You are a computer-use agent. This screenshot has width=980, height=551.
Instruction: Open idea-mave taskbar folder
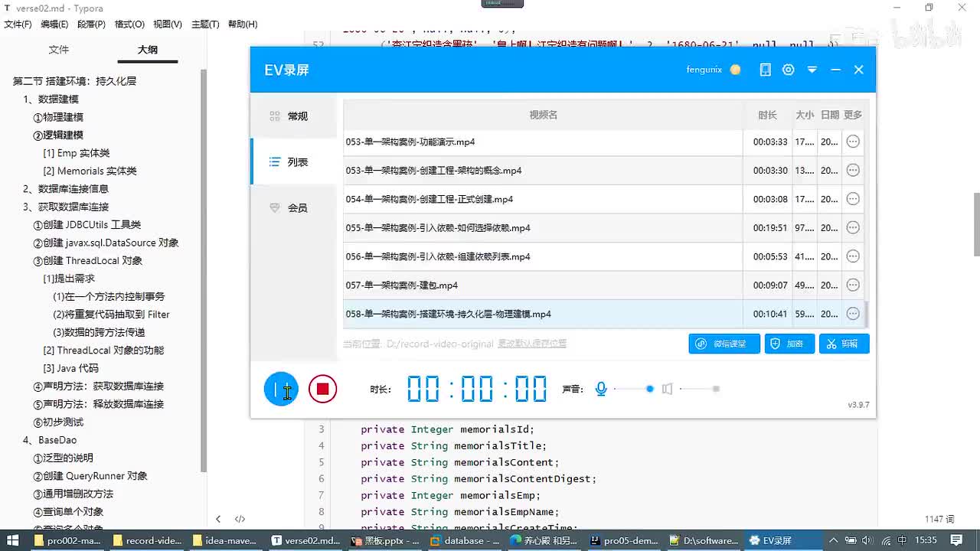coord(226,540)
